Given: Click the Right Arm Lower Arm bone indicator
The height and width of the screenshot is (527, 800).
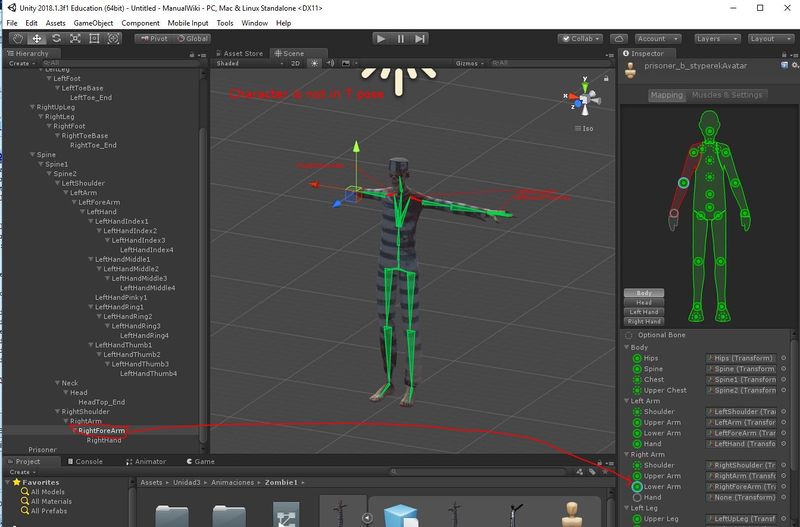Looking at the screenshot, I should [637, 487].
